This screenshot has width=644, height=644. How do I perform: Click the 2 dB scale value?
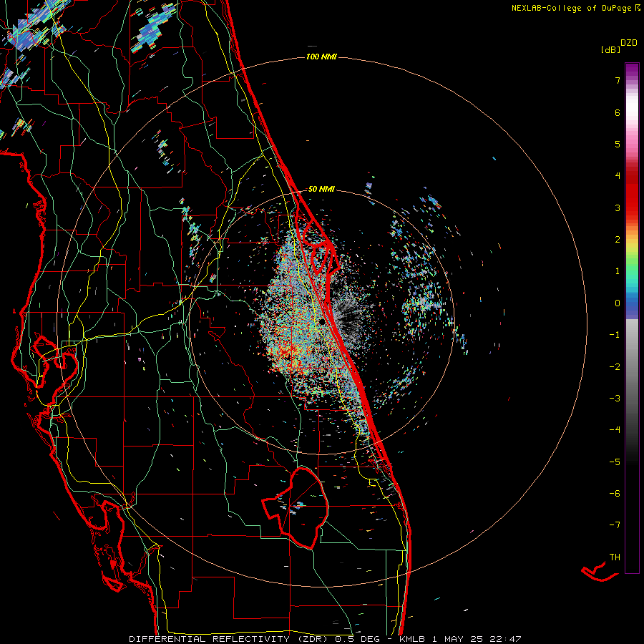pos(618,240)
